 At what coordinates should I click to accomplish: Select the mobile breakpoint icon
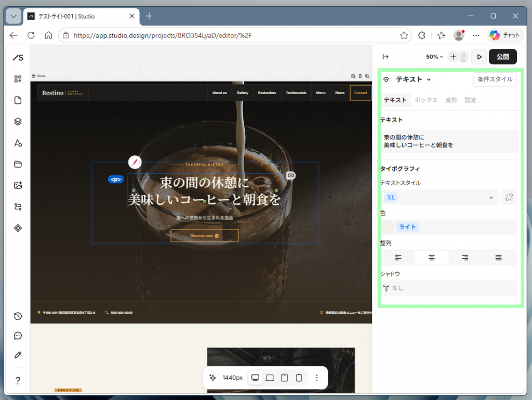click(x=299, y=378)
